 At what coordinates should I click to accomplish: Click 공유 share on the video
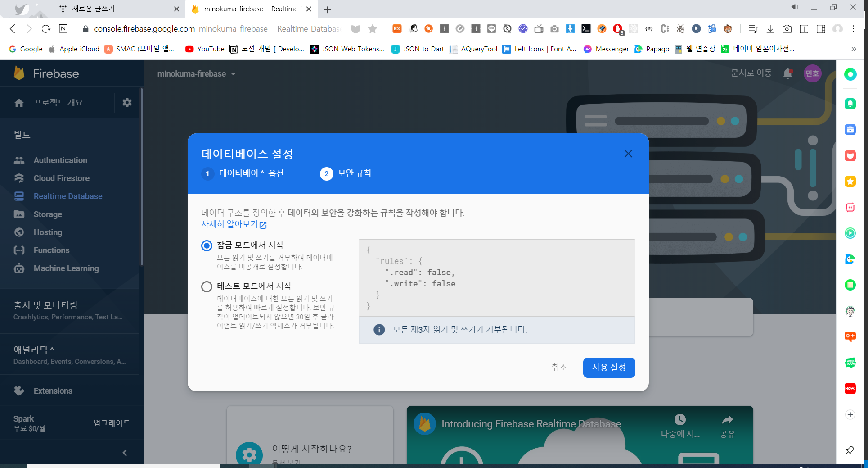pos(727,426)
